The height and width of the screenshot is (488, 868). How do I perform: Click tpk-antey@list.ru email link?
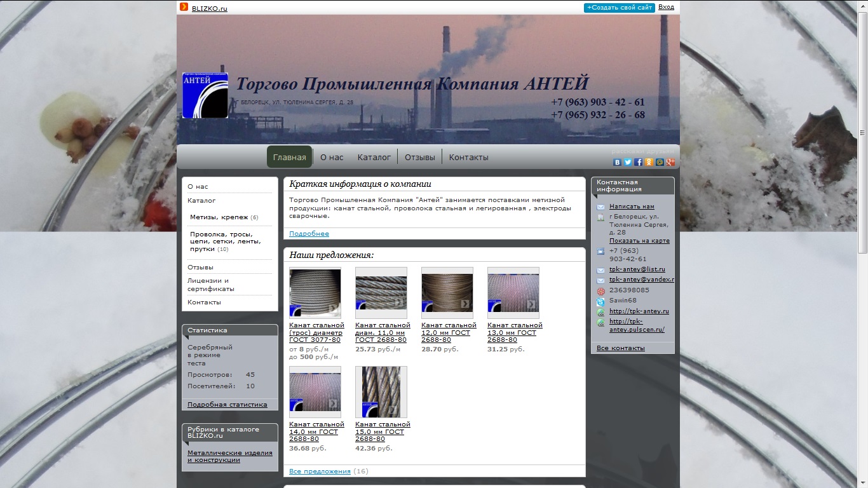(637, 269)
